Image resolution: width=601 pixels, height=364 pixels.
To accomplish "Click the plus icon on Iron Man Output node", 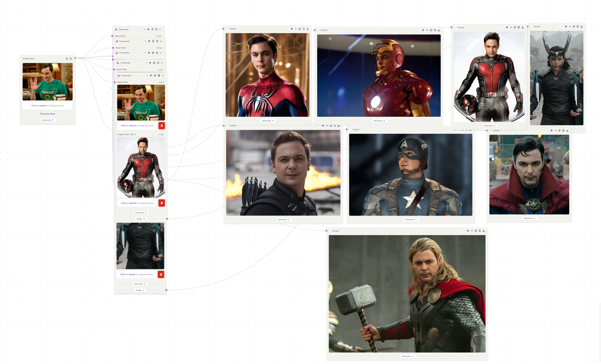I will (x=427, y=30).
